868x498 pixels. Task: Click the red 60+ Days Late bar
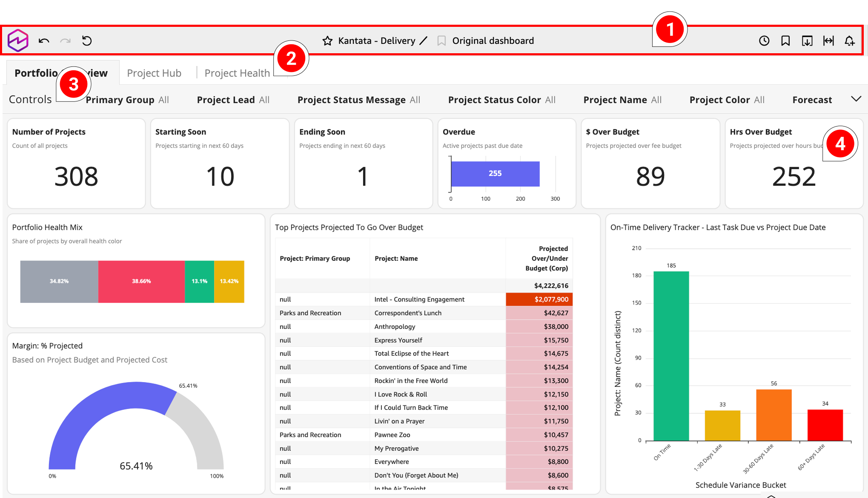825,425
